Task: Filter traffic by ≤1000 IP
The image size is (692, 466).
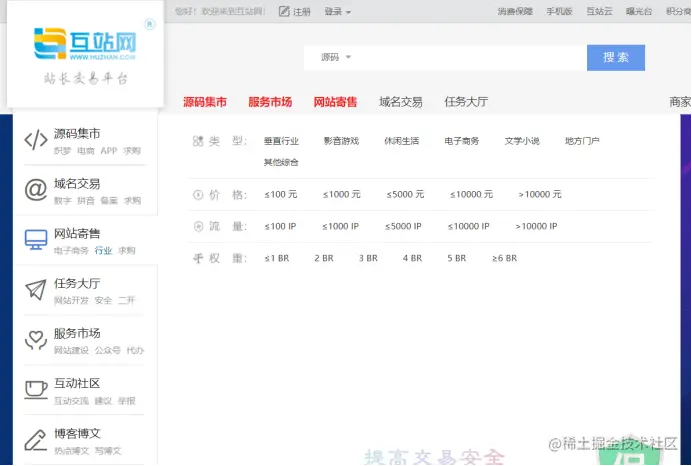Action: (340, 226)
